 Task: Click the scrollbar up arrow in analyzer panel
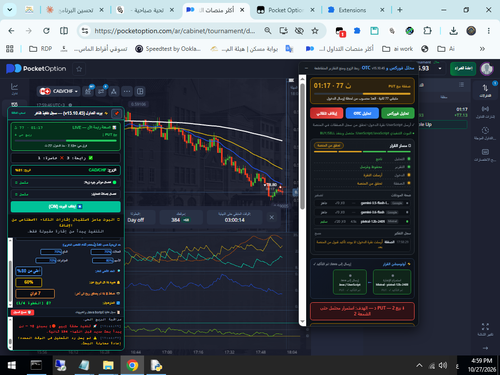[302, 79]
